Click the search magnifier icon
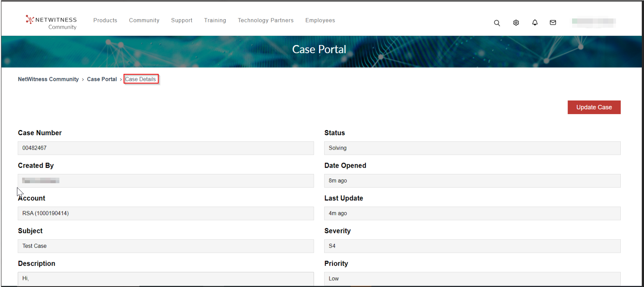The image size is (644, 287). pyautogui.click(x=497, y=23)
